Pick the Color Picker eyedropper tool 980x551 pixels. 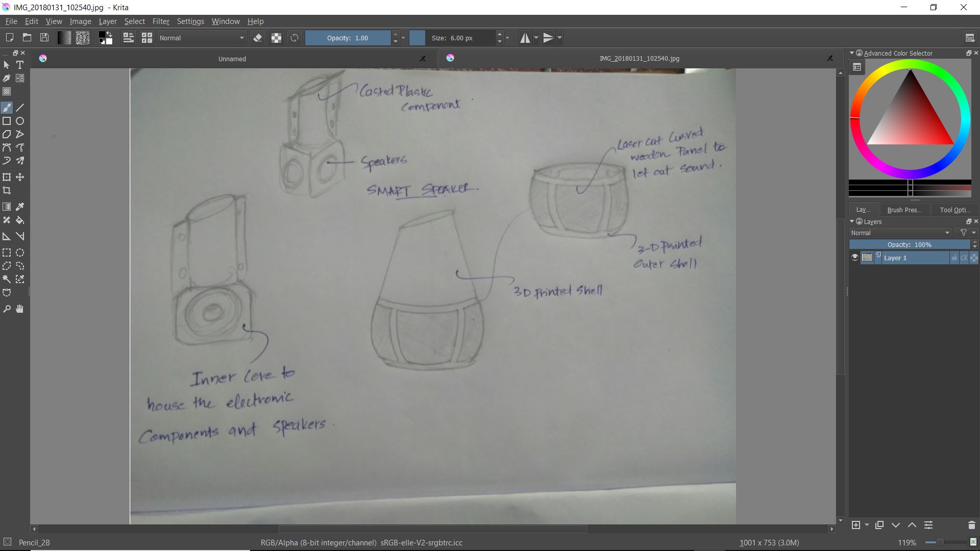20,207
